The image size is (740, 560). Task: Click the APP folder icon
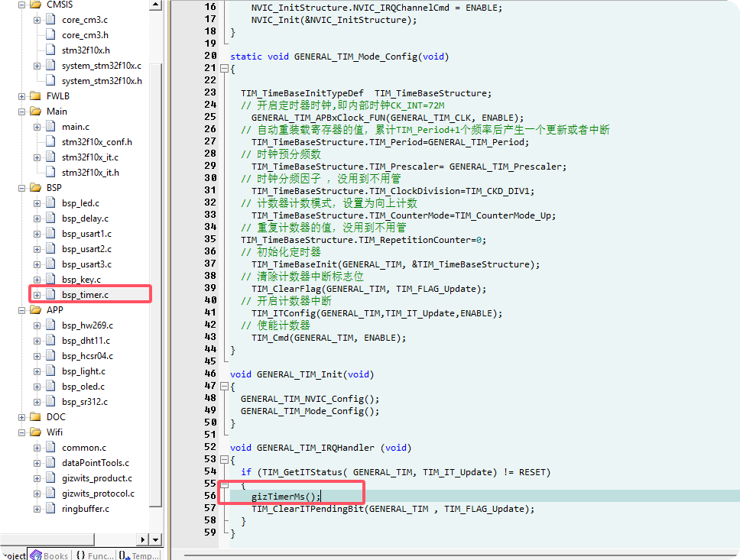(35, 310)
